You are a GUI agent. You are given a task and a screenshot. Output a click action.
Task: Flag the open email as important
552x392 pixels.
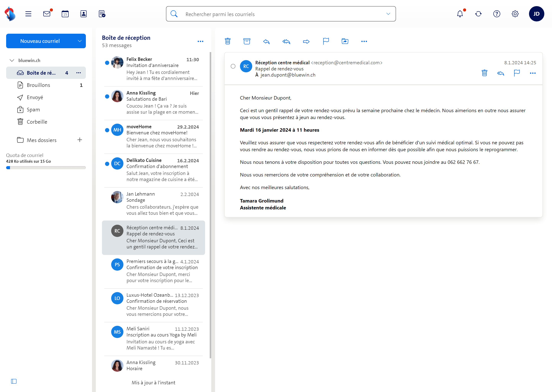coord(326,41)
